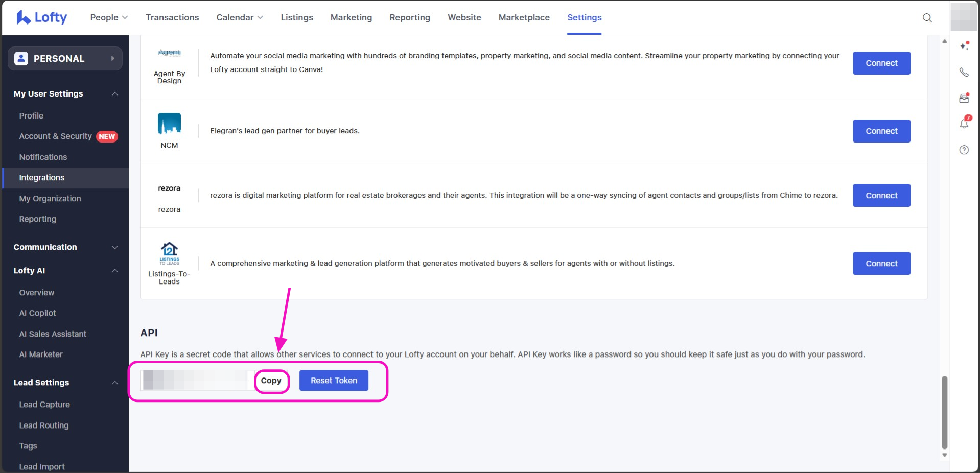
Task: Expand the People menu dropdown
Action: pos(108,17)
